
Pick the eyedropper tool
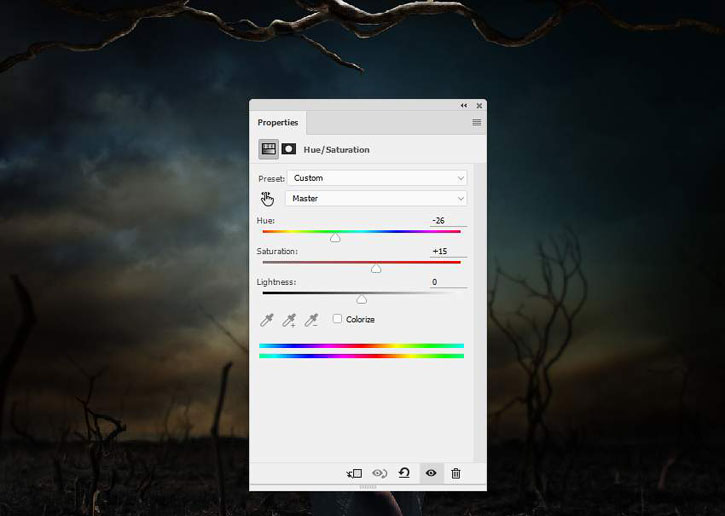(x=267, y=319)
